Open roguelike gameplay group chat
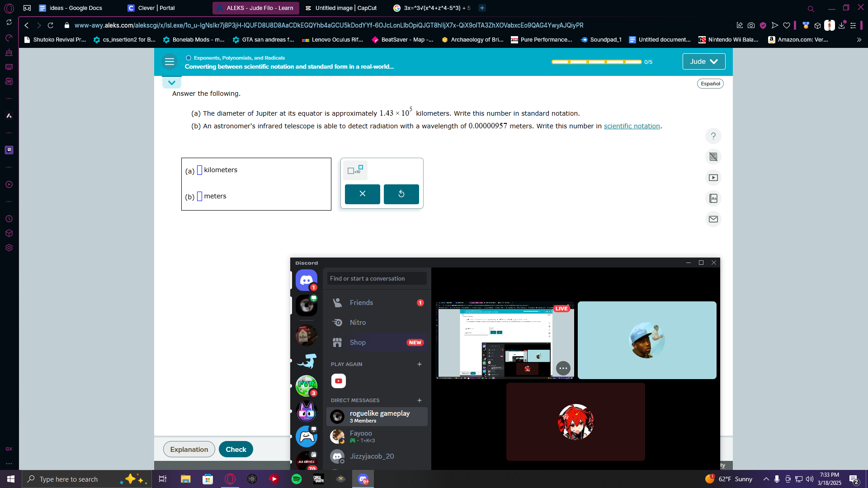Screen dimensions: 868x488 point(377,417)
